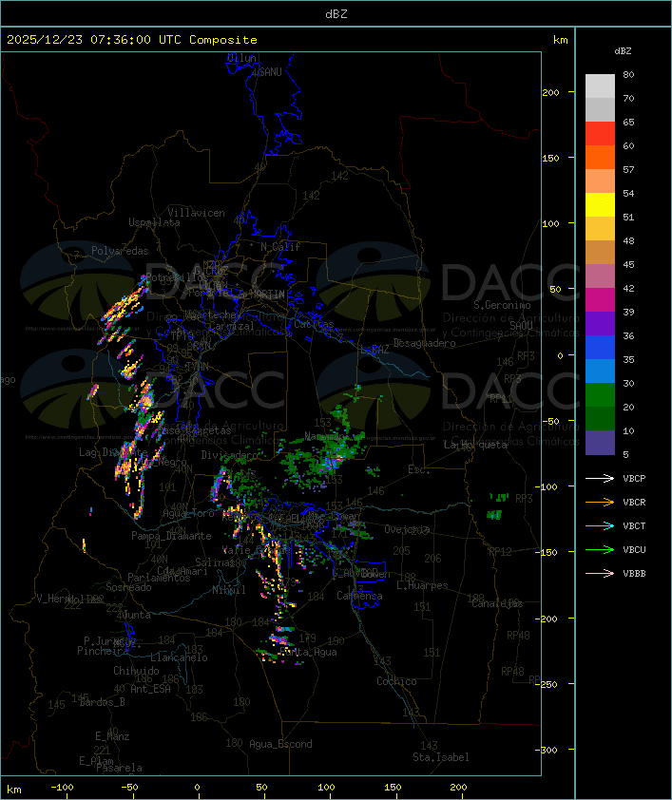
Task: Click the L.Huarpes map label
Action: click(422, 585)
